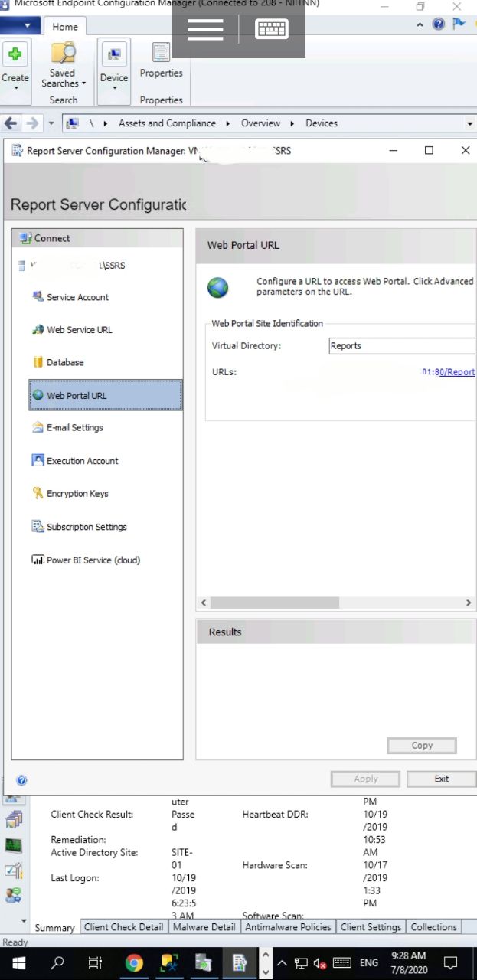Go back using the navigation arrow
This screenshot has width=477, height=980.
(11, 123)
